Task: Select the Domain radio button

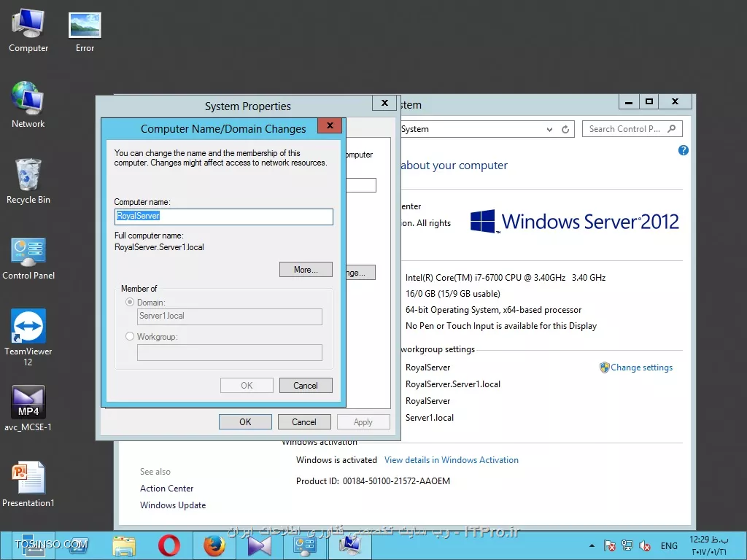Action: point(130,302)
